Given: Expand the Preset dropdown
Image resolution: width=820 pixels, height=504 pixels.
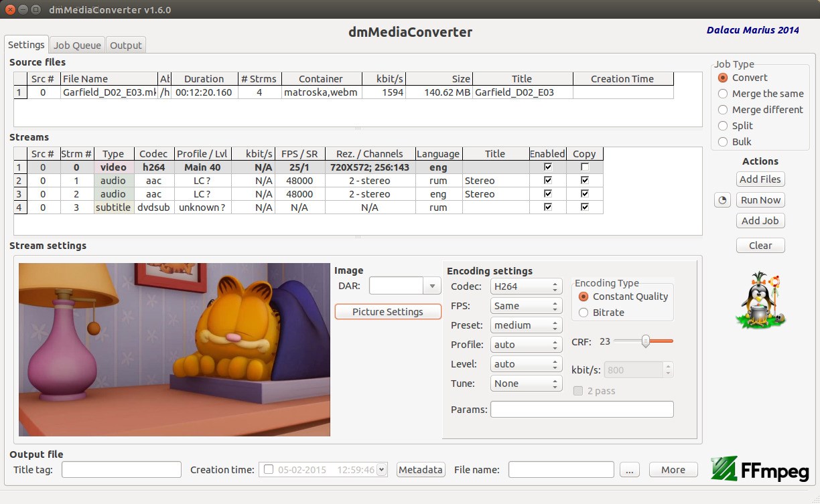Looking at the screenshot, I should click(x=526, y=325).
